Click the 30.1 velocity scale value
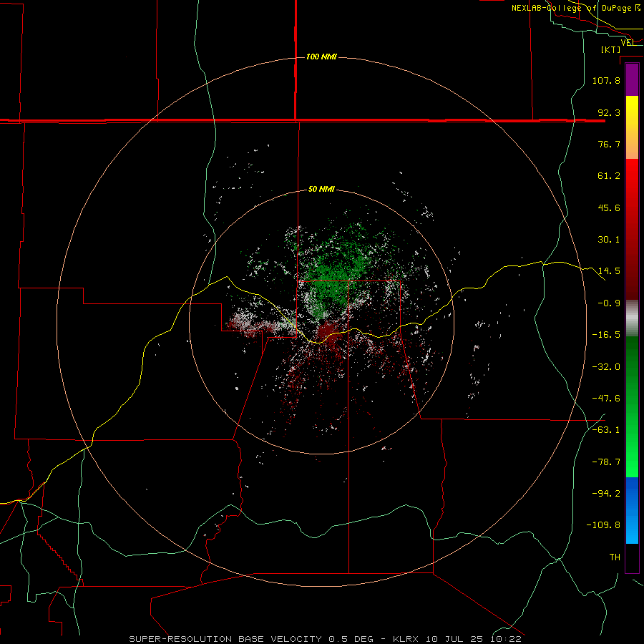Screen dimensions: 644x644 [609, 240]
